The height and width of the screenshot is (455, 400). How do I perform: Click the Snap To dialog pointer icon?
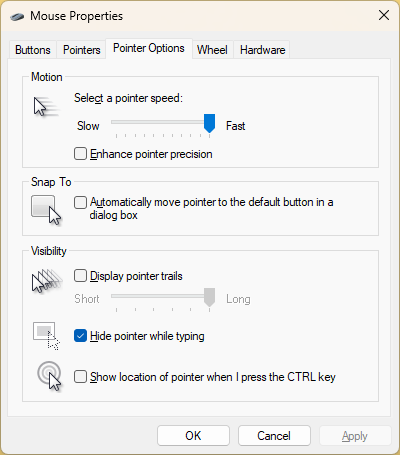[46, 210]
